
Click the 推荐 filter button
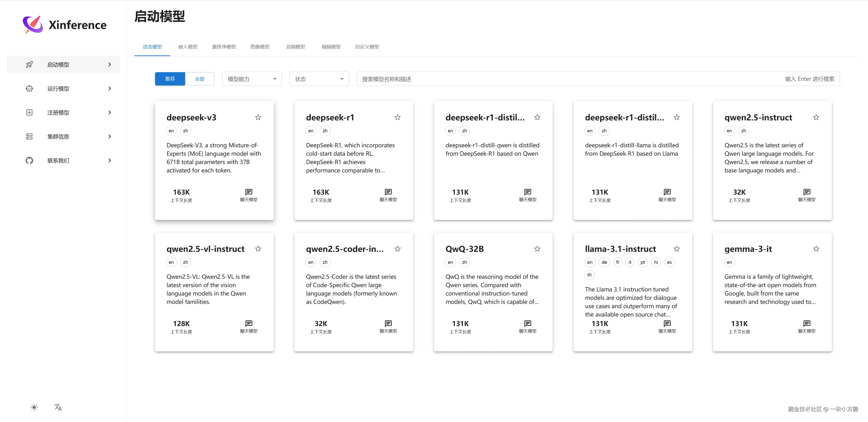pyautogui.click(x=170, y=79)
